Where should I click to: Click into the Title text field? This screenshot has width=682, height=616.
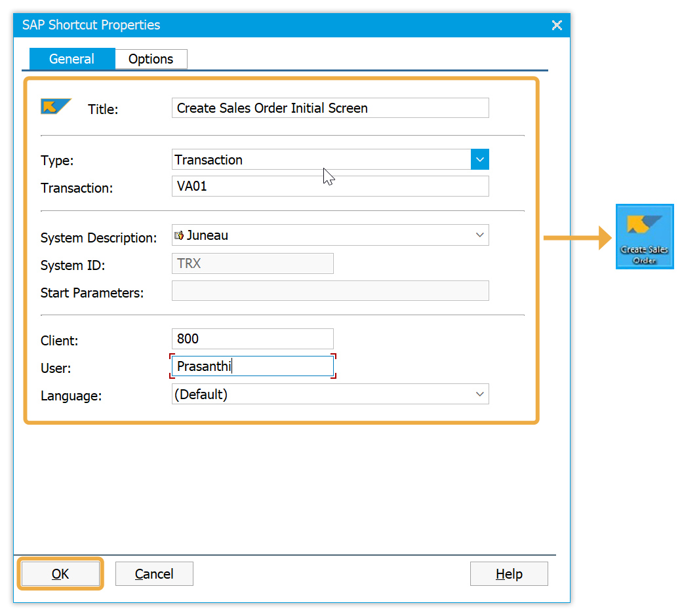click(x=330, y=108)
